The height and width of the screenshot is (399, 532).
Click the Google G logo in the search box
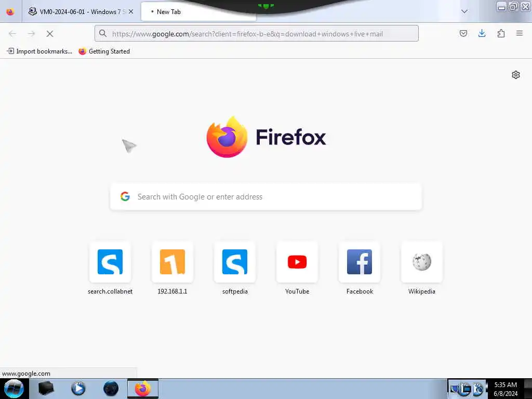click(125, 196)
